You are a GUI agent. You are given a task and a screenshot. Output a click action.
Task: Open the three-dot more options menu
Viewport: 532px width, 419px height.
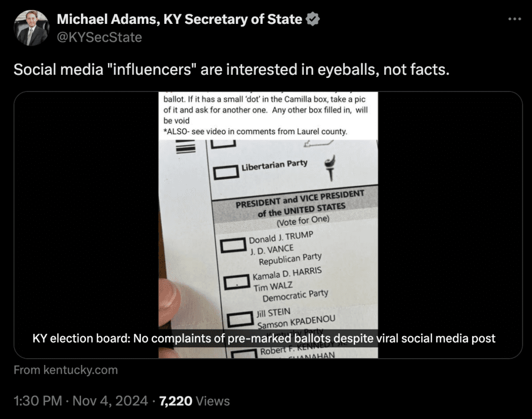tap(514, 19)
